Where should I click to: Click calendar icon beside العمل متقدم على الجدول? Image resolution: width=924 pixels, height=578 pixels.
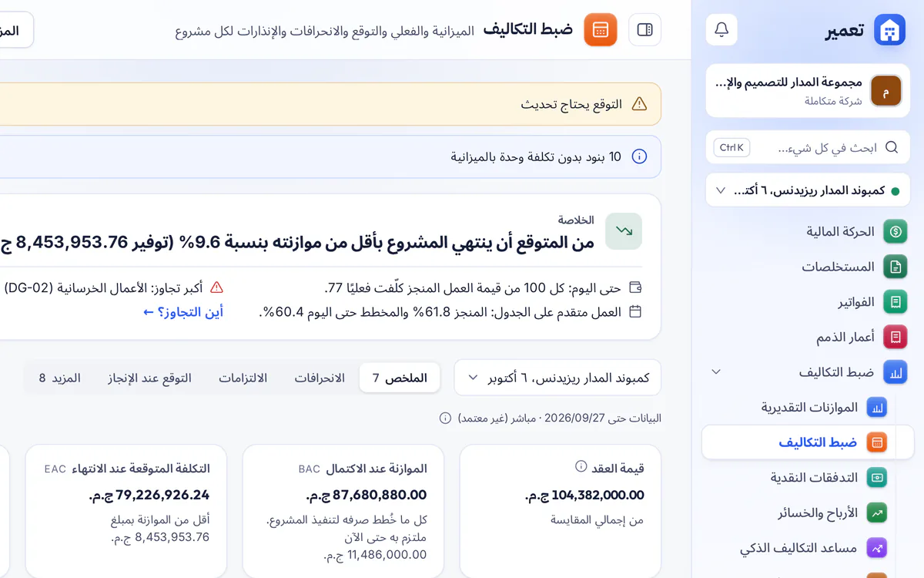tap(635, 312)
